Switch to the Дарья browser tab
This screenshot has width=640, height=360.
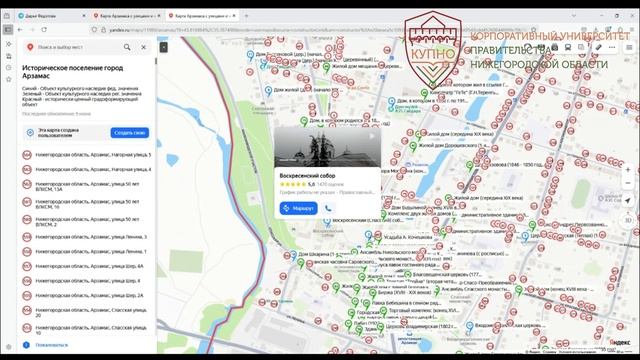coord(51,16)
